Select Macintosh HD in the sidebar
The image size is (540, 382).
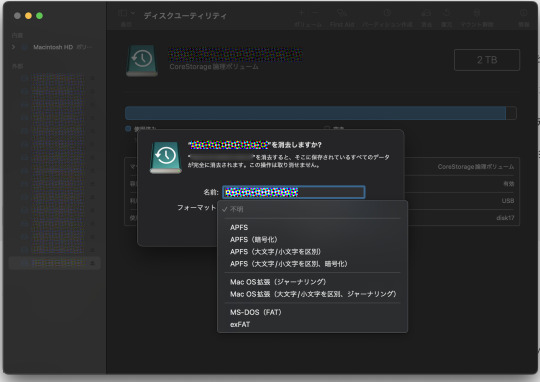pyautogui.click(x=53, y=47)
